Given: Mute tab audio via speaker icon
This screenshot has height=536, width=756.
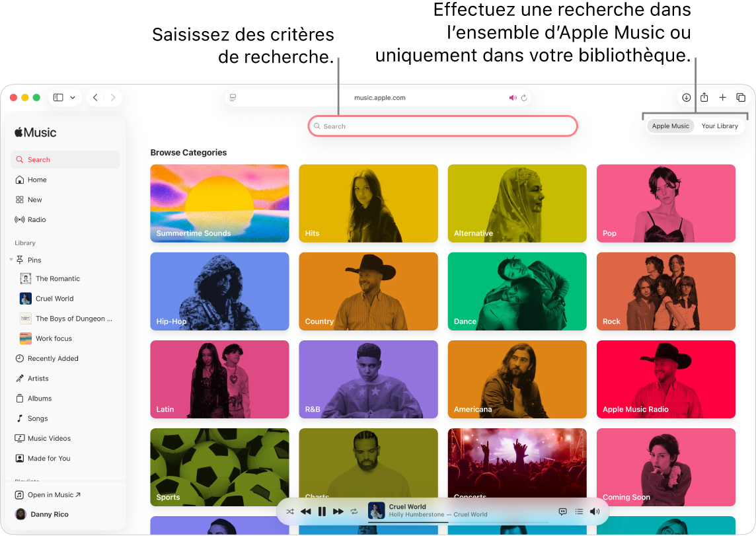Looking at the screenshot, I should tap(513, 98).
